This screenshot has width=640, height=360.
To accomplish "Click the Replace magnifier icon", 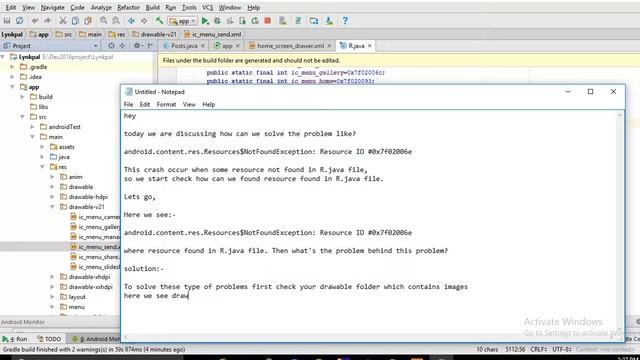I will click(x=116, y=21).
